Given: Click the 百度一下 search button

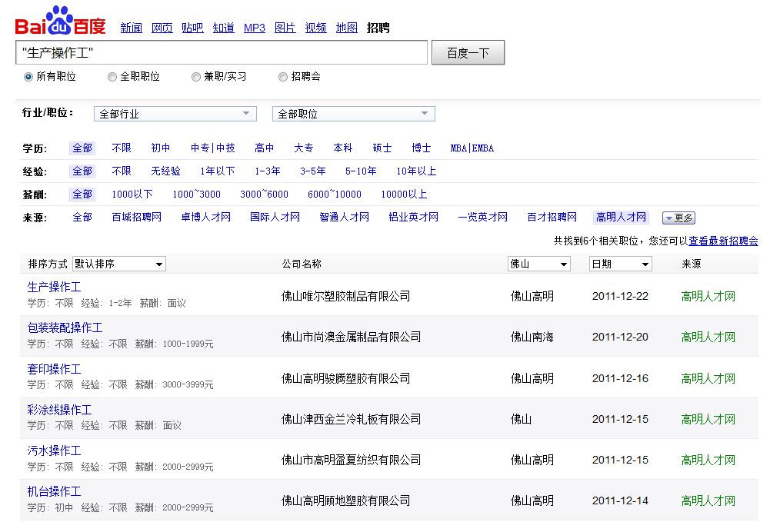Looking at the screenshot, I should [x=468, y=52].
